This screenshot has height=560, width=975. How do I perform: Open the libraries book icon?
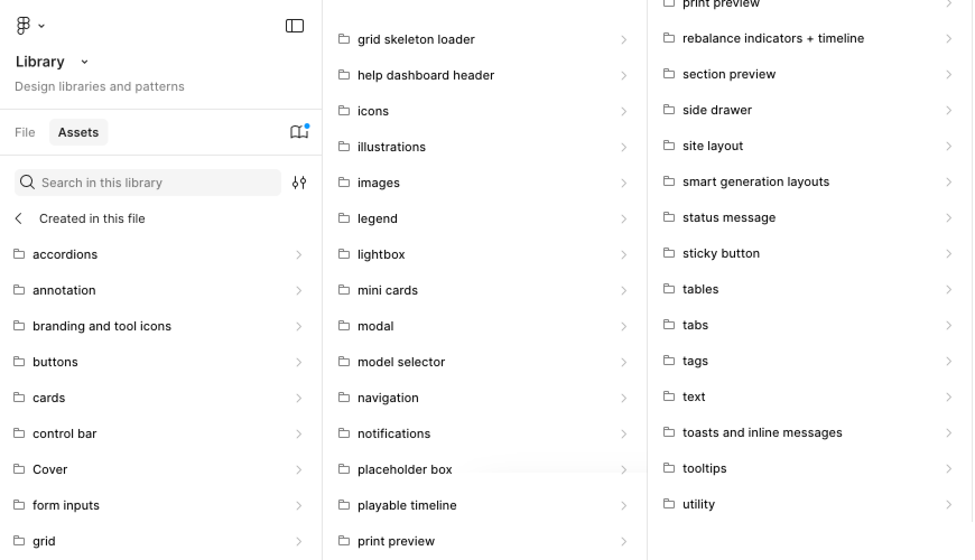pyautogui.click(x=299, y=132)
